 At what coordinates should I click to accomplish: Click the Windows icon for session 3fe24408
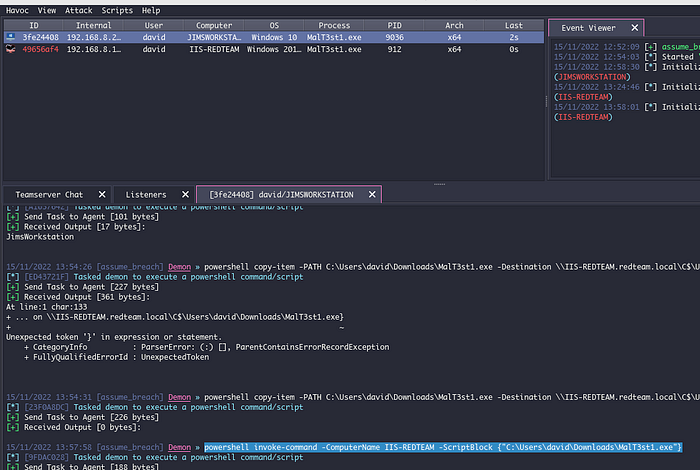(x=11, y=37)
